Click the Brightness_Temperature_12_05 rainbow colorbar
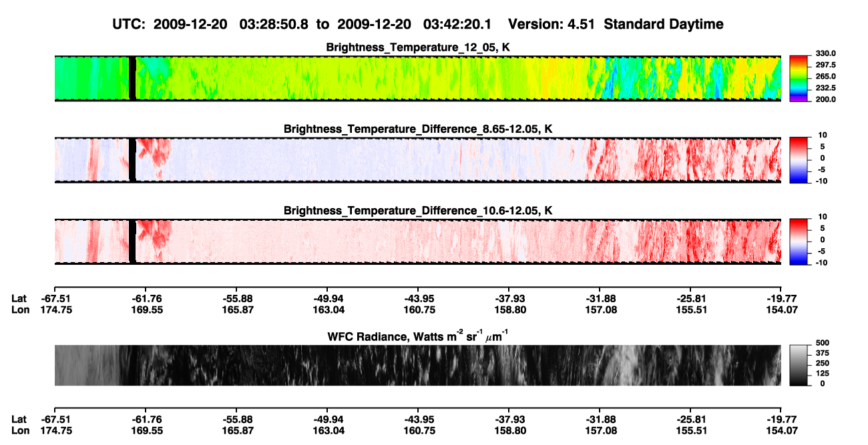 pos(798,78)
